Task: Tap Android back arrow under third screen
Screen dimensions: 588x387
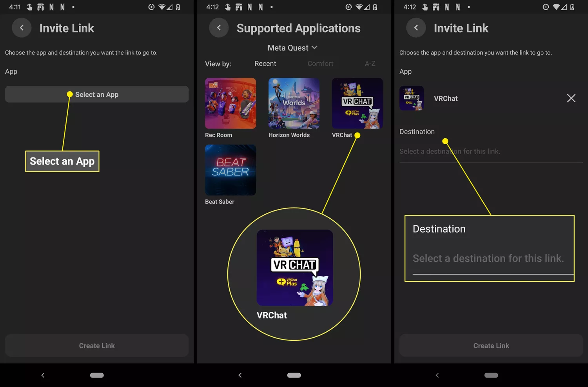Action: (x=437, y=375)
